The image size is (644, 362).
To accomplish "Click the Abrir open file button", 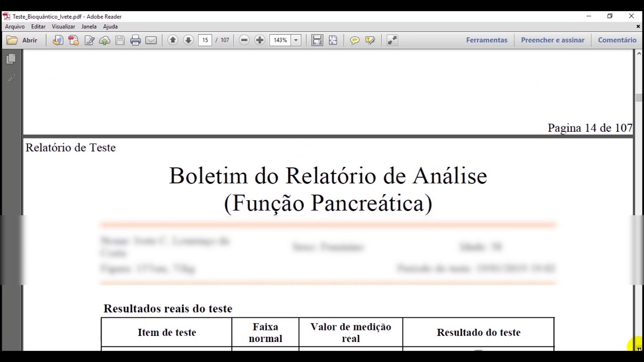I will point(22,40).
